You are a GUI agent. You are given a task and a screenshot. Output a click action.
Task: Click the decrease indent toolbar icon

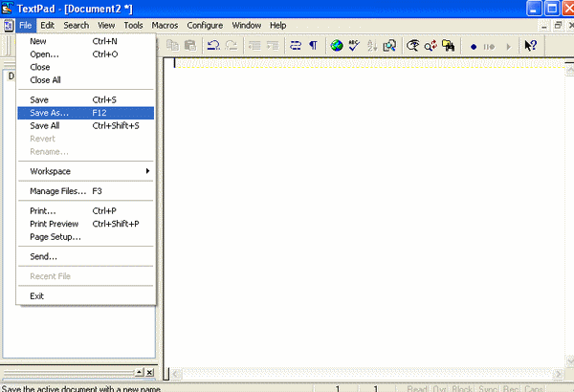(254, 45)
